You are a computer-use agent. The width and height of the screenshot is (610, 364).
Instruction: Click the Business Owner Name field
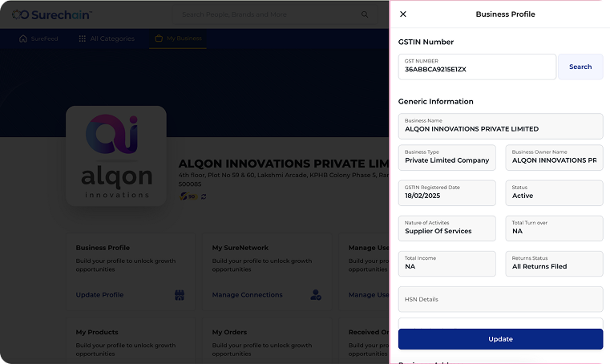click(554, 158)
